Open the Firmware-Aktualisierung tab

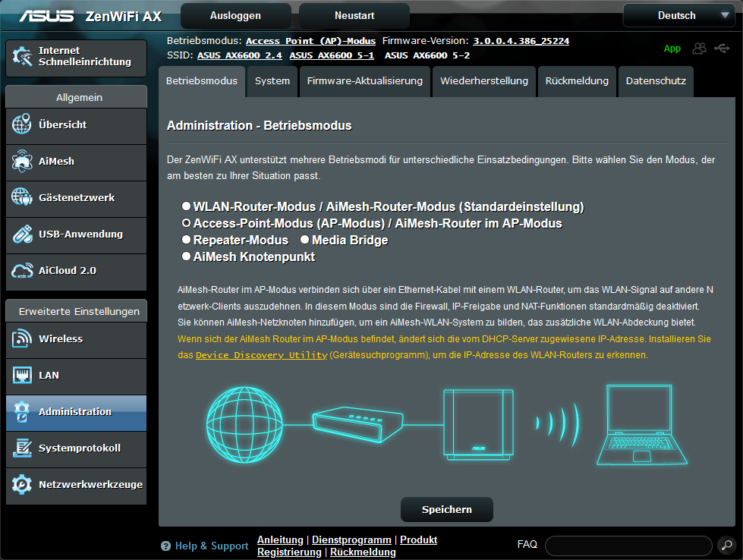tap(365, 81)
